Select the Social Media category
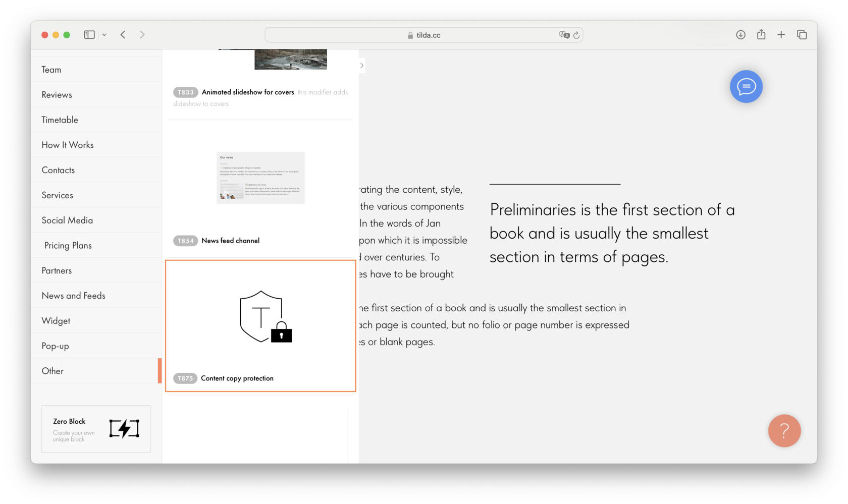Image resolution: width=848 pixels, height=504 pixels. (67, 220)
